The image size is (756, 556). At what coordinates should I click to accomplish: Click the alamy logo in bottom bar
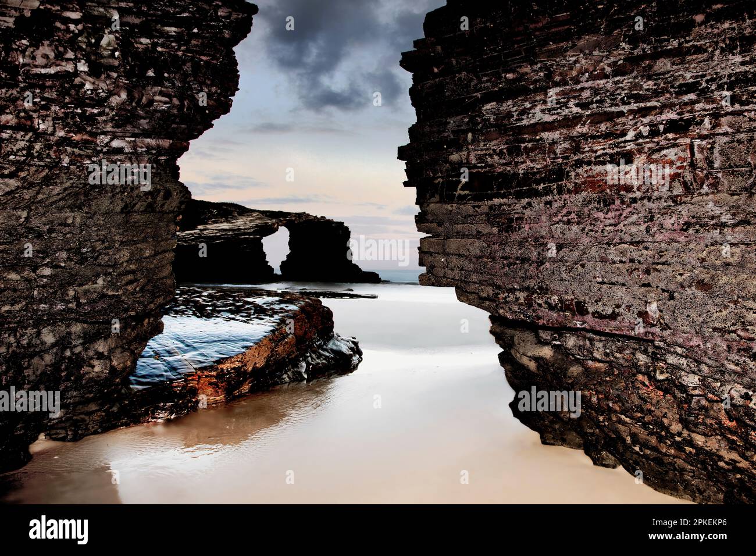click(59, 529)
